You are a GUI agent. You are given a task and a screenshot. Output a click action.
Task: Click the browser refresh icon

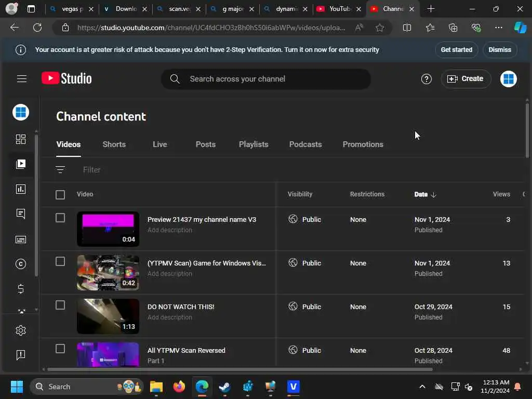tap(37, 28)
